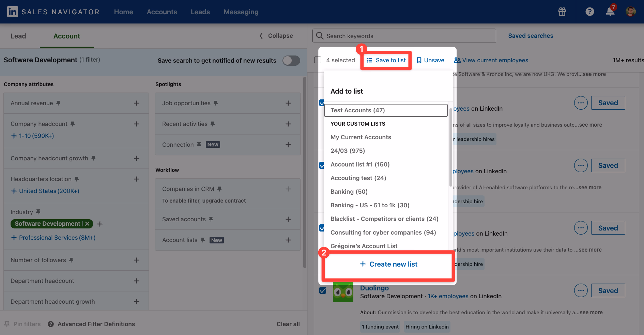Expand the Annual revenue filter
The height and width of the screenshot is (335, 644).
click(137, 103)
